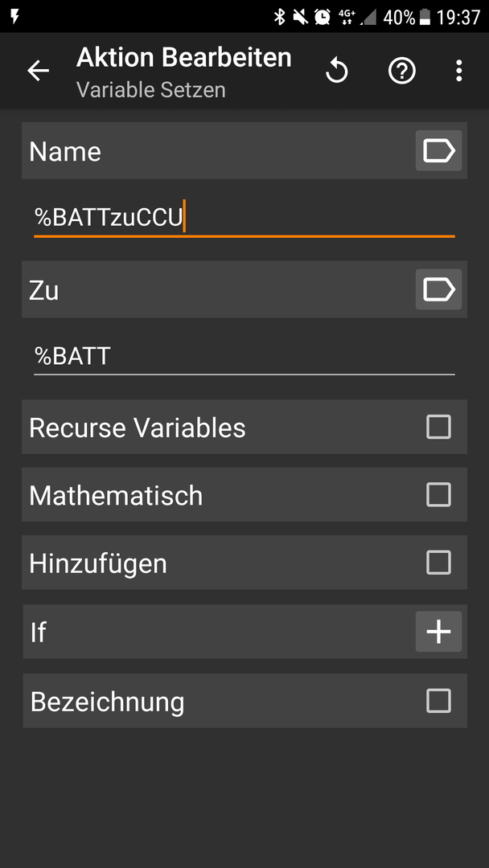Screen dimensions: 489x868
Task: Check the Hinzufügen checkbox
Action: (438, 563)
